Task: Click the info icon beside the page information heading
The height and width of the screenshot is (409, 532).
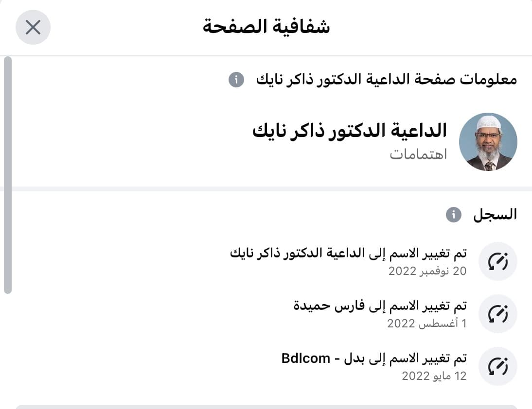Action: click(236, 80)
